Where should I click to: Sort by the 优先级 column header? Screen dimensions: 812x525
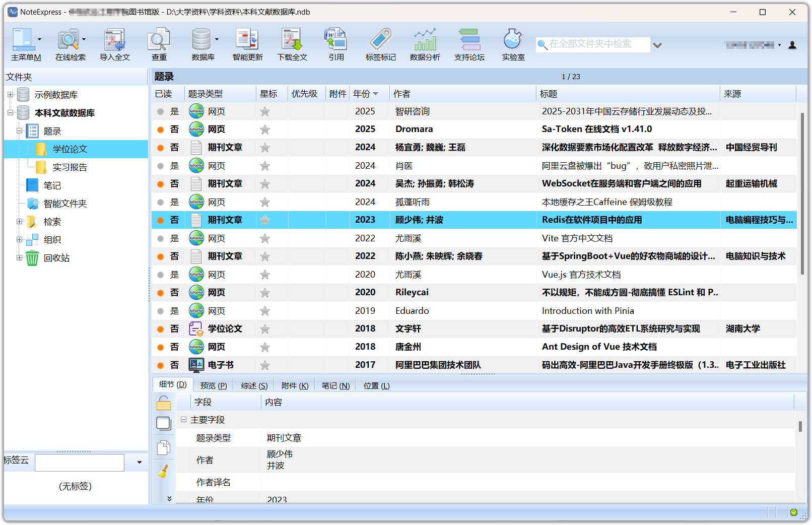306,94
